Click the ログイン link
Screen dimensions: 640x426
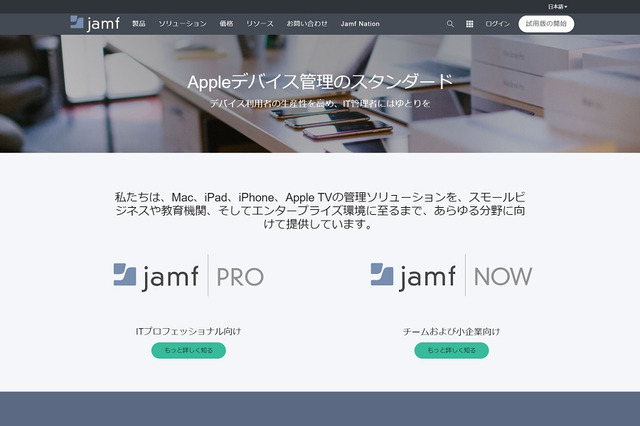[497, 24]
